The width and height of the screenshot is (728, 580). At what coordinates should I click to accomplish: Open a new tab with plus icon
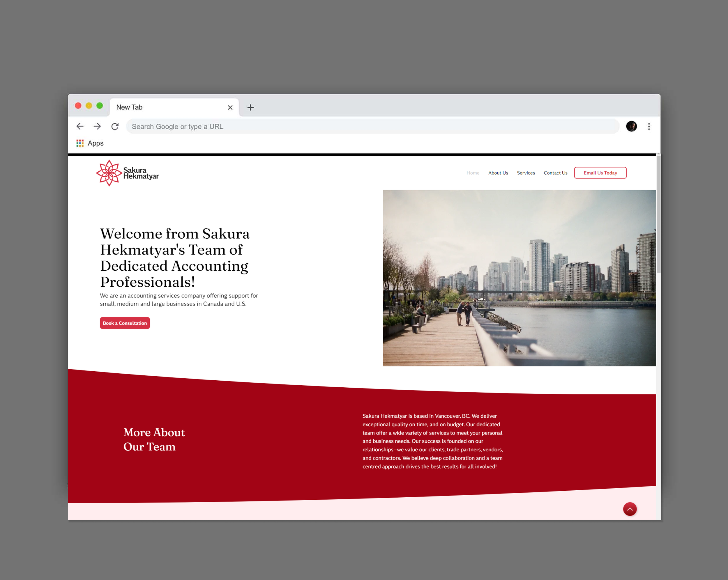coord(250,108)
